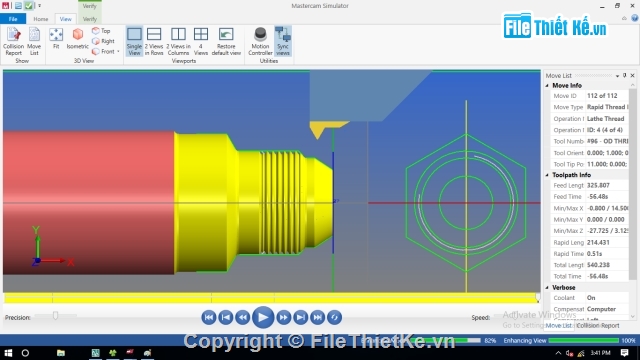
Task: Switch to Isometric 3D view
Action: 78,39
